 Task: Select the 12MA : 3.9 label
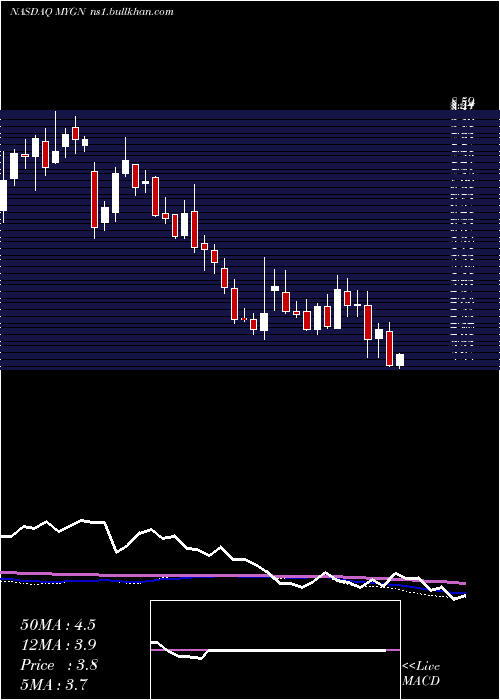[x=58, y=645]
